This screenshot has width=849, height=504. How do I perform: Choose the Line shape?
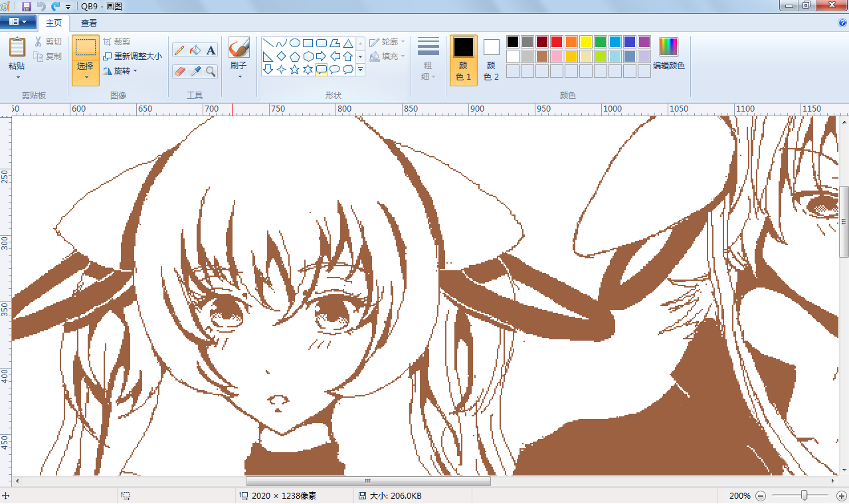pyautogui.click(x=268, y=43)
